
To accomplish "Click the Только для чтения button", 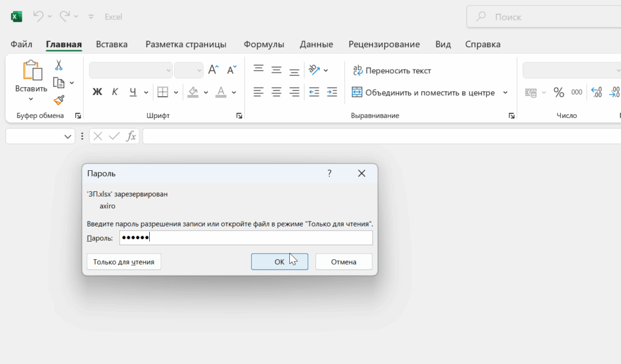I will click(124, 262).
